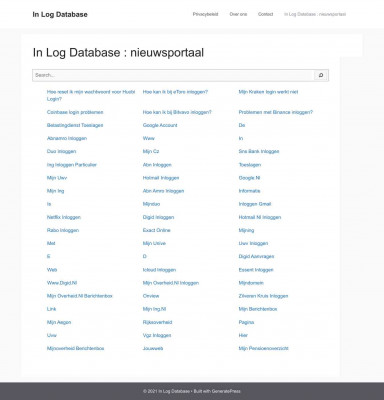Click the search magnifier button
The image size is (384, 400).
click(x=321, y=75)
